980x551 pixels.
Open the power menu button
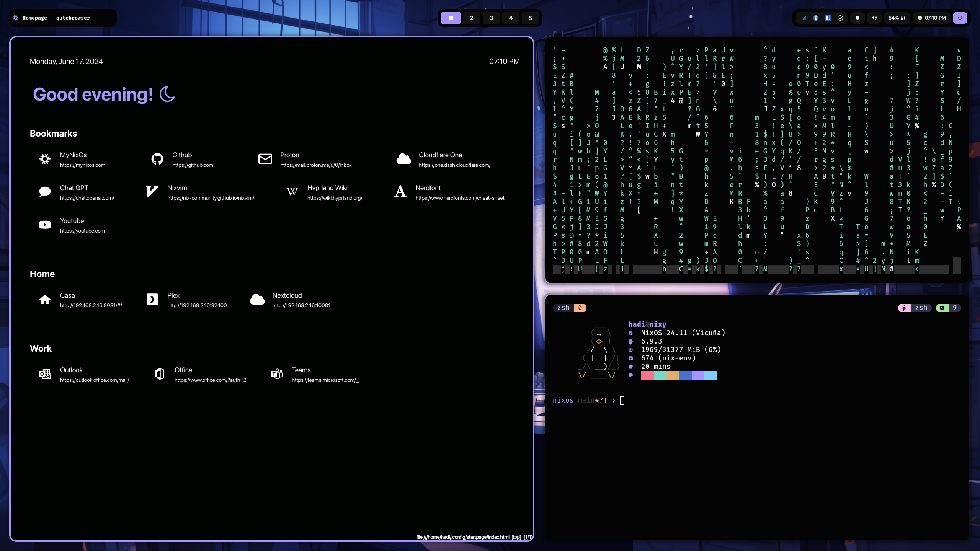tap(960, 18)
